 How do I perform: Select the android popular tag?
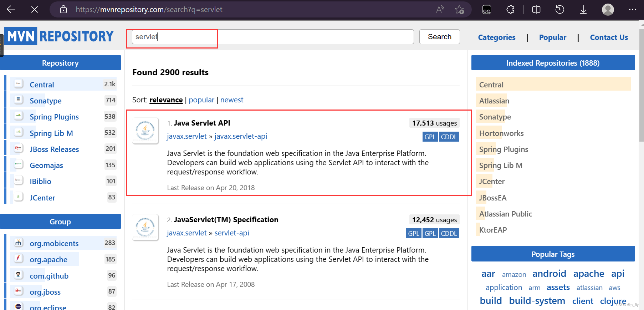point(549,274)
